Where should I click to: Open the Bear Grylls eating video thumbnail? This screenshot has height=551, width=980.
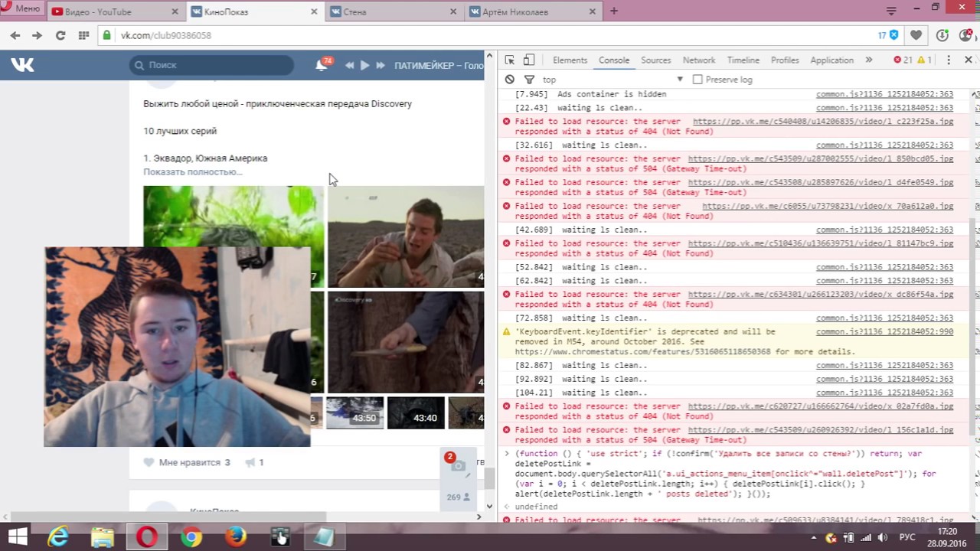pos(406,236)
